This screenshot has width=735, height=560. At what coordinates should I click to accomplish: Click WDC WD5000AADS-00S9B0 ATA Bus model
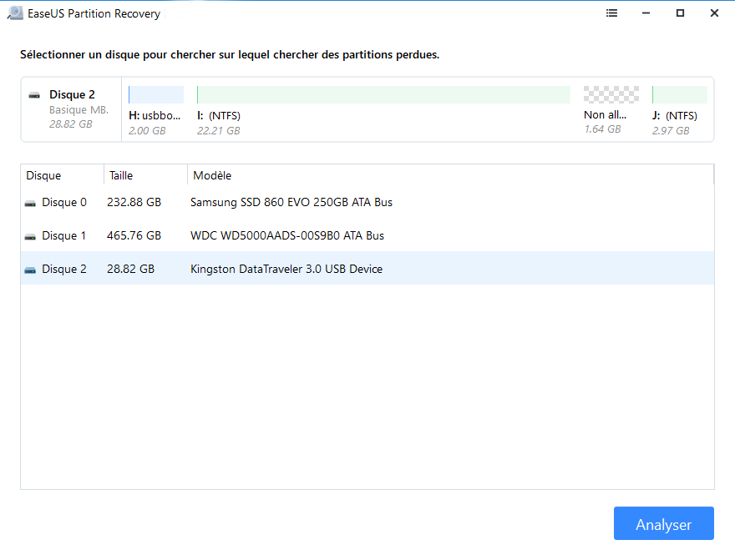287,235
